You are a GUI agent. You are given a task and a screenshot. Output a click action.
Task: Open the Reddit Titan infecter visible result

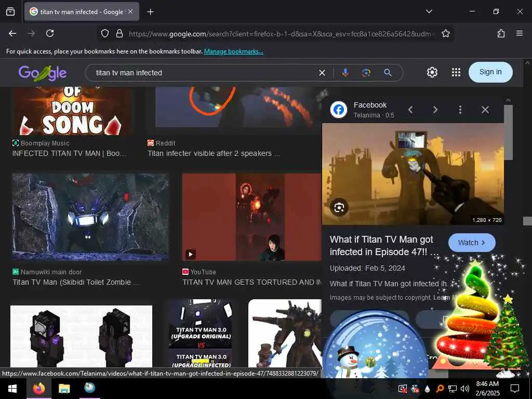pyautogui.click(x=214, y=153)
